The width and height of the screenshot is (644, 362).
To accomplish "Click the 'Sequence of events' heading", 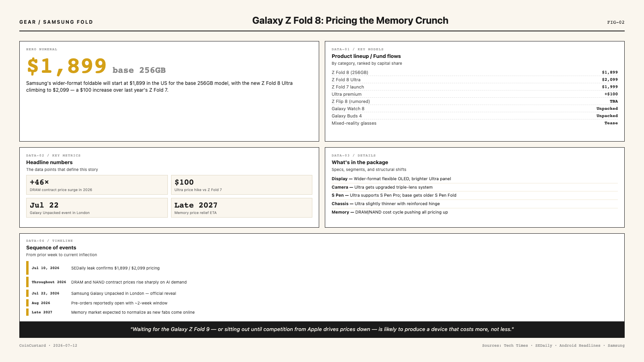I will point(51,248).
